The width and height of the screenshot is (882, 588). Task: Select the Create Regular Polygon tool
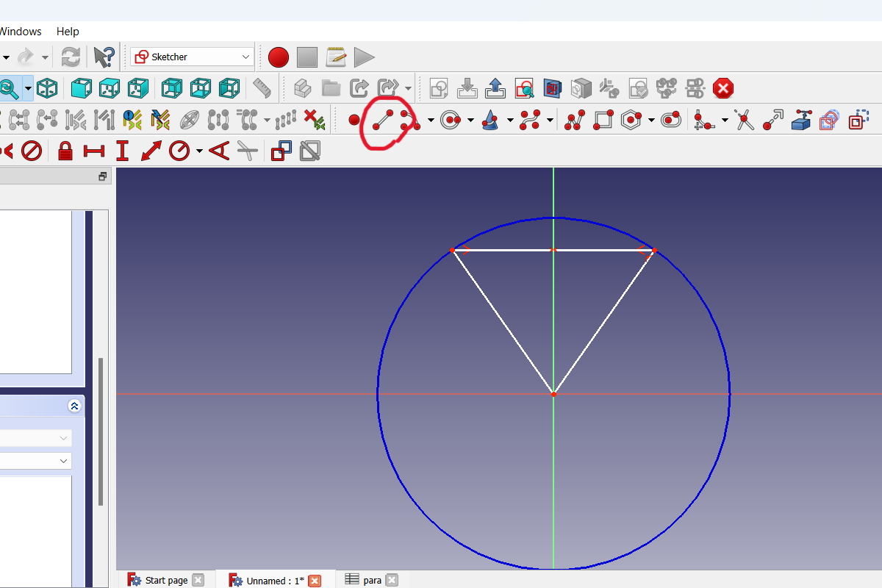pos(632,120)
